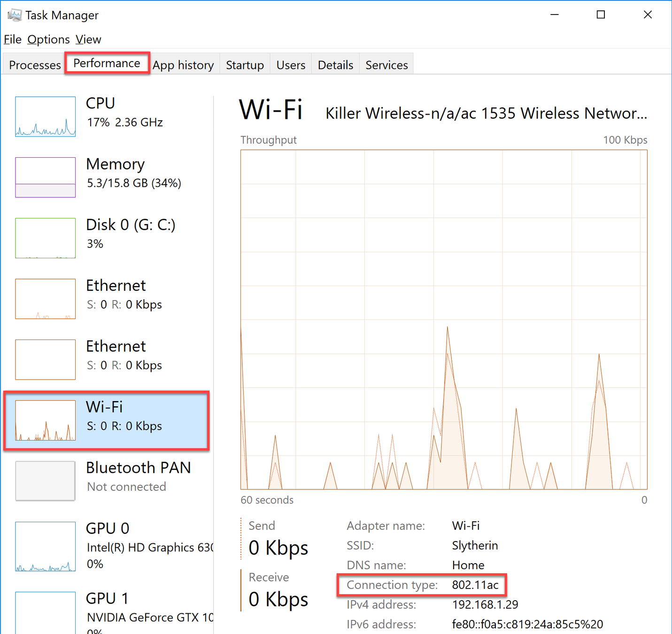Click the Killer Wireless-n/a/ac 1535 adapter title
672x634 pixels.
coord(486,113)
